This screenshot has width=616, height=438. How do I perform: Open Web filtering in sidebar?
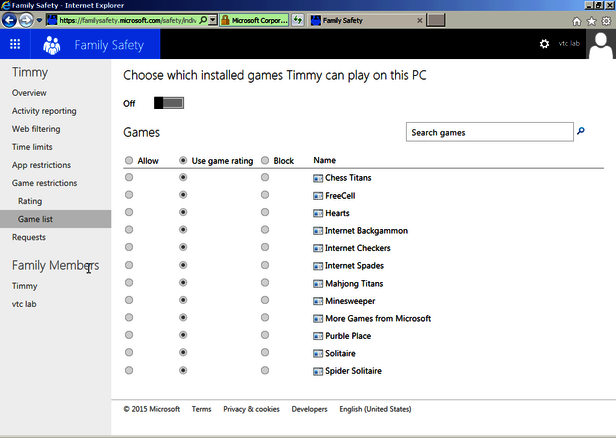[x=36, y=129]
